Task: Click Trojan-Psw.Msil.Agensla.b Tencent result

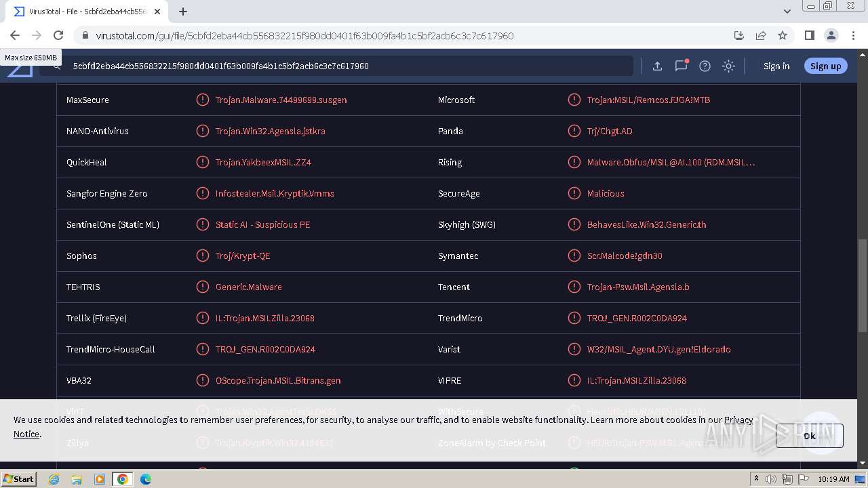Action: (638, 287)
